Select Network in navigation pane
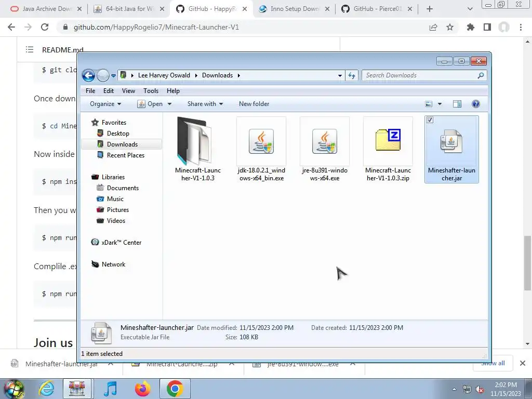Screen dimensions: 532x399 tap(113, 264)
